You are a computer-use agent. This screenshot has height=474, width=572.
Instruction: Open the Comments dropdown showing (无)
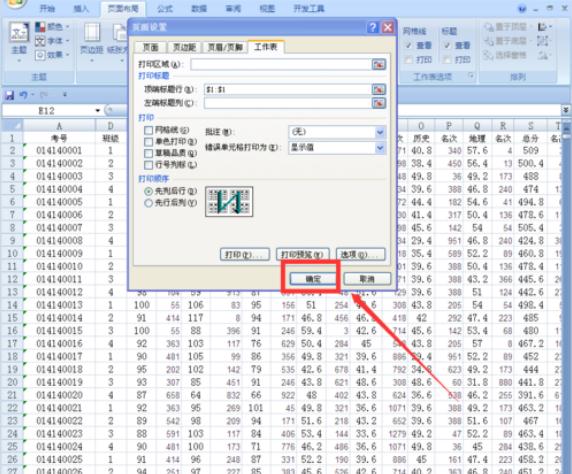[337, 132]
